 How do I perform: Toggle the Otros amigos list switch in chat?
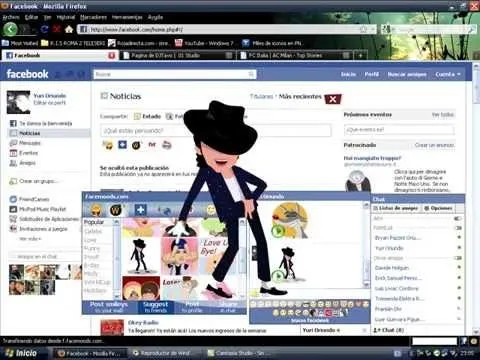(458, 258)
